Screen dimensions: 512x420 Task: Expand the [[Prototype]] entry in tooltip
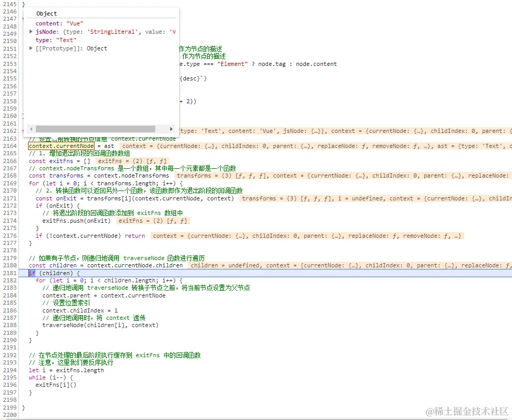point(31,48)
